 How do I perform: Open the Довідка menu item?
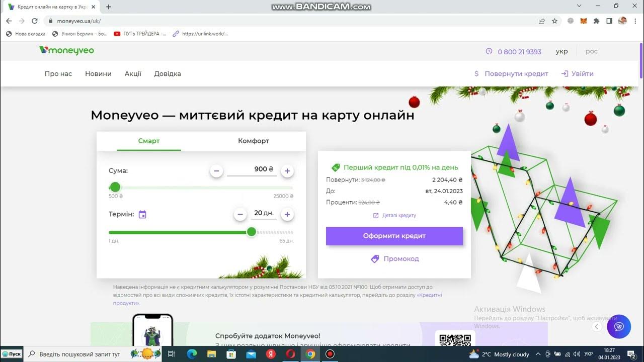168,74
